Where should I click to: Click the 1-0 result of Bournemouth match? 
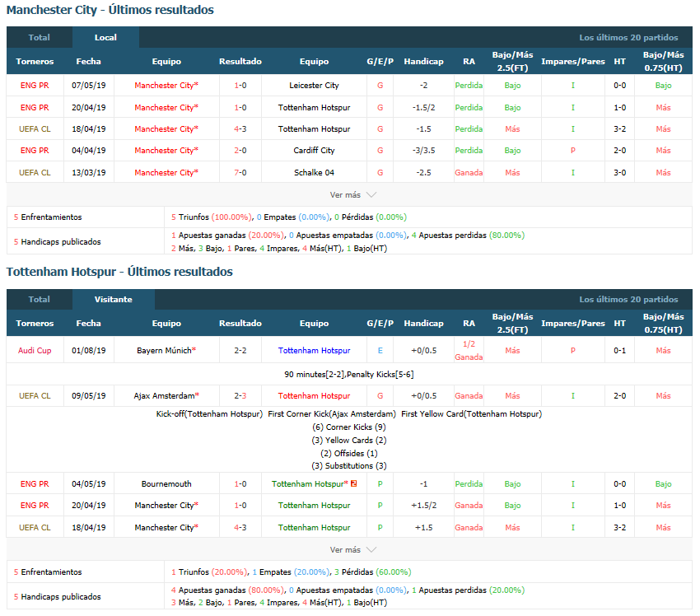240,484
